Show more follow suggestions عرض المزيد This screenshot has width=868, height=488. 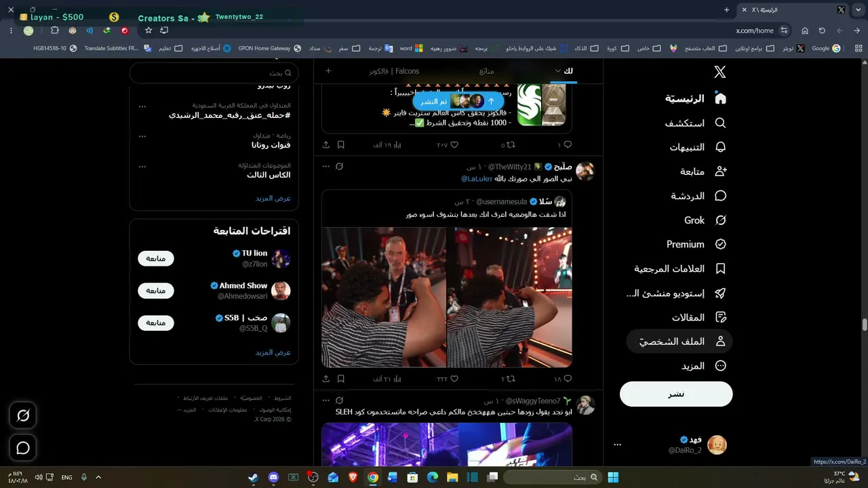[273, 352]
